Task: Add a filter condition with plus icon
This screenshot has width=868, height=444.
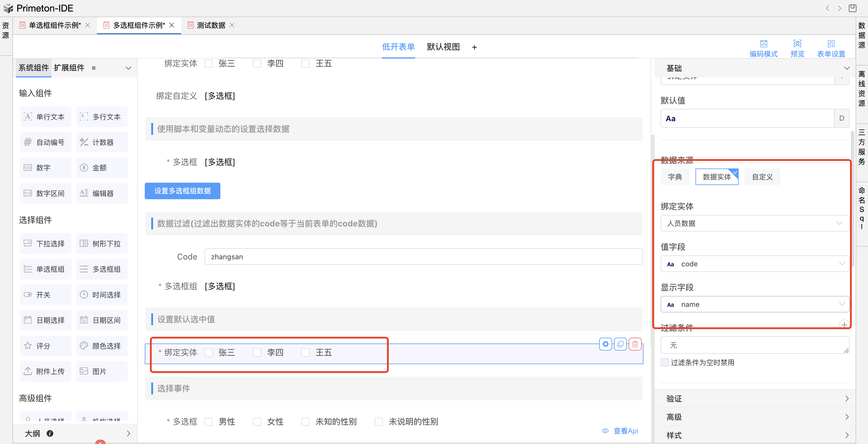Action: [844, 325]
